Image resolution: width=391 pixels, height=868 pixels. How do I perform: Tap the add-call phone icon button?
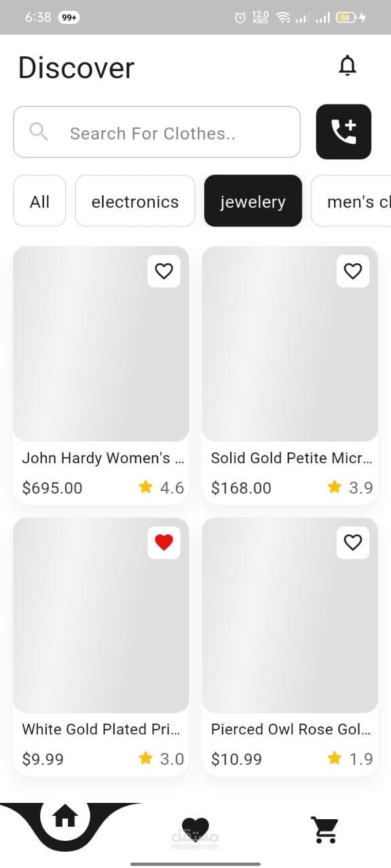click(343, 132)
